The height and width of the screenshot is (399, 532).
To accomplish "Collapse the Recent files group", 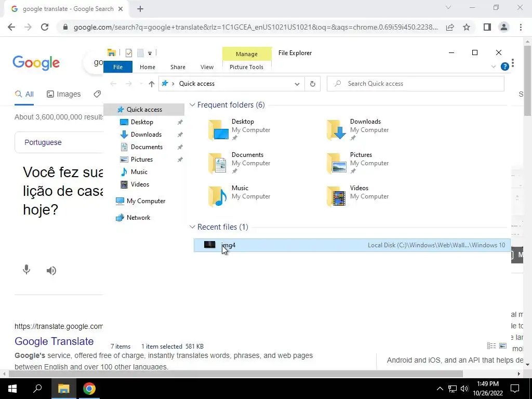I will click(x=192, y=227).
